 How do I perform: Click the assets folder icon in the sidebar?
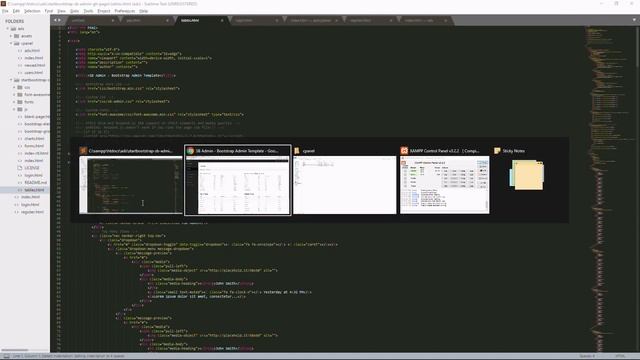tap(17, 36)
